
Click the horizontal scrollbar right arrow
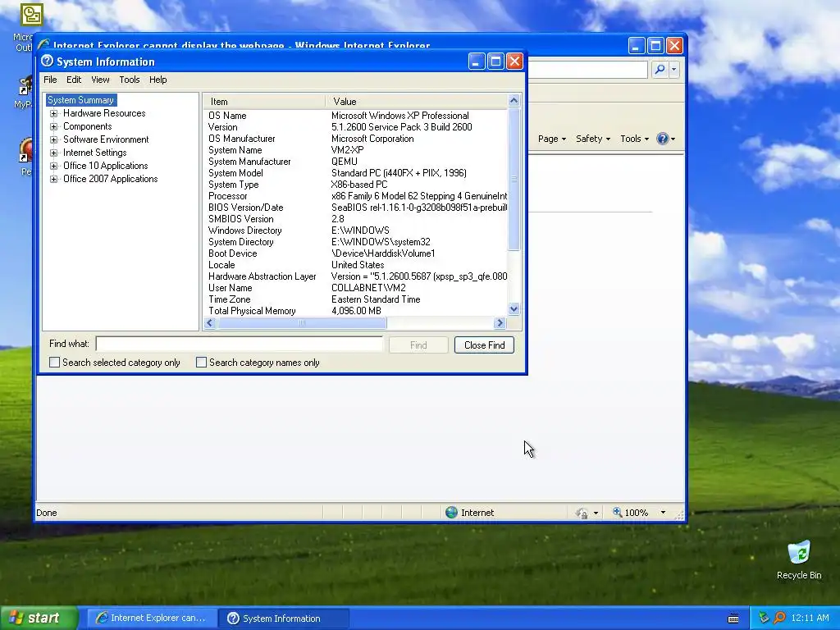click(x=500, y=322)
